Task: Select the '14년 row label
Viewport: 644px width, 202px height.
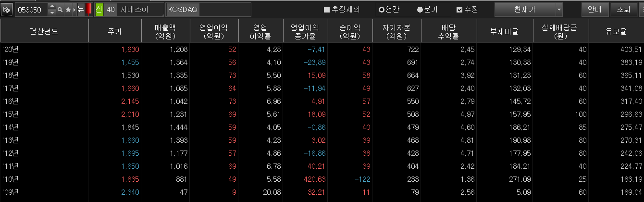Action: coord(10,127)
